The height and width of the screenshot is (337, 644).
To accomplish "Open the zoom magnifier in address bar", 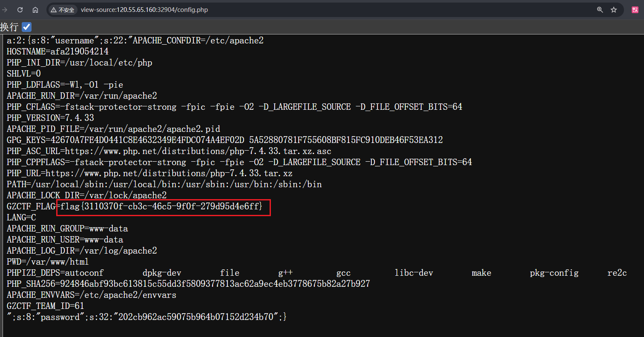I will pos(600,10).
